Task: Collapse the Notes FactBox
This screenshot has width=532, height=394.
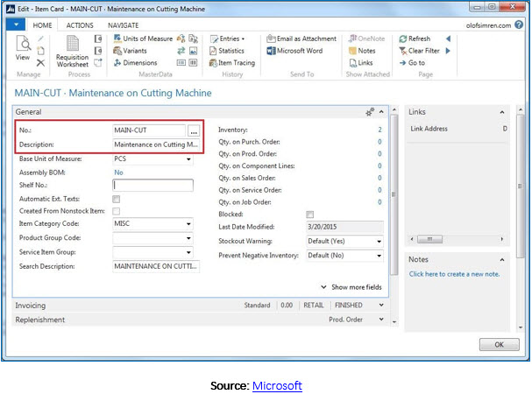Action: pos(502,260)
